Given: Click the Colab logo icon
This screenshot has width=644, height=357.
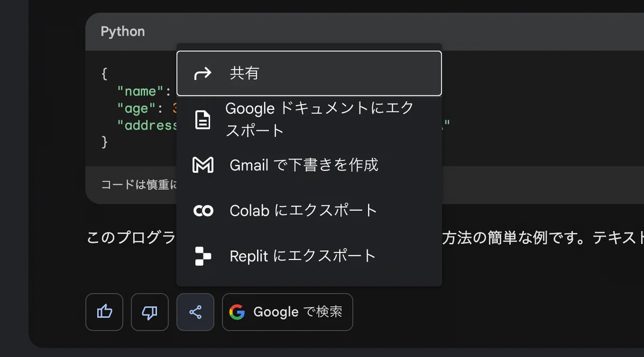Looking at the screenshot, I should click(203, 211).
